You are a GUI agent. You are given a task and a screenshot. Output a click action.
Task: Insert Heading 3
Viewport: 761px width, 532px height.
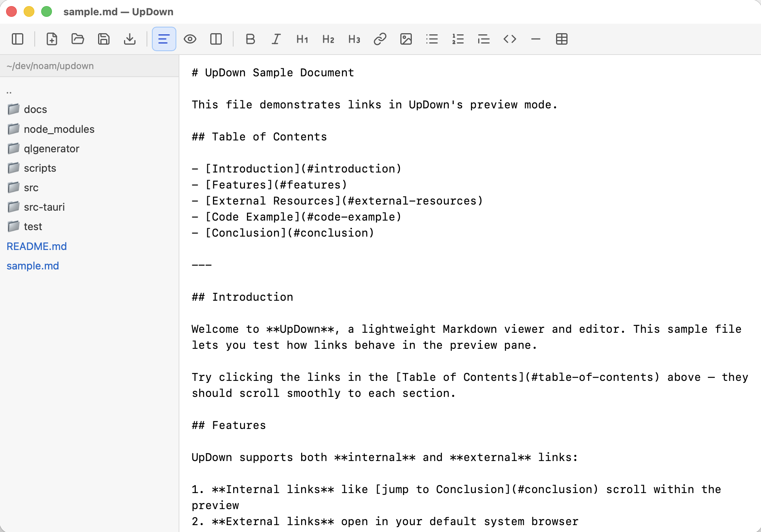pyautogui.click(x=354, y=39)
